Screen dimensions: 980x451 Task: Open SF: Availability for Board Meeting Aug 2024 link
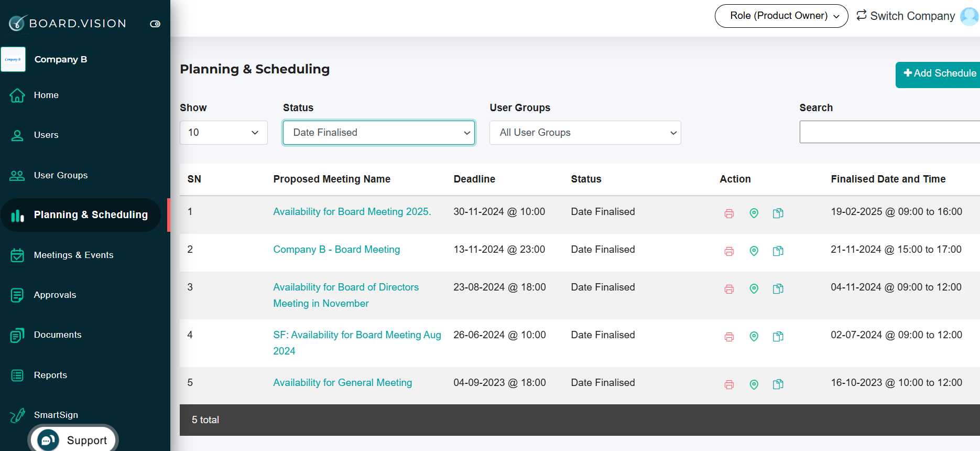point(357,343)
